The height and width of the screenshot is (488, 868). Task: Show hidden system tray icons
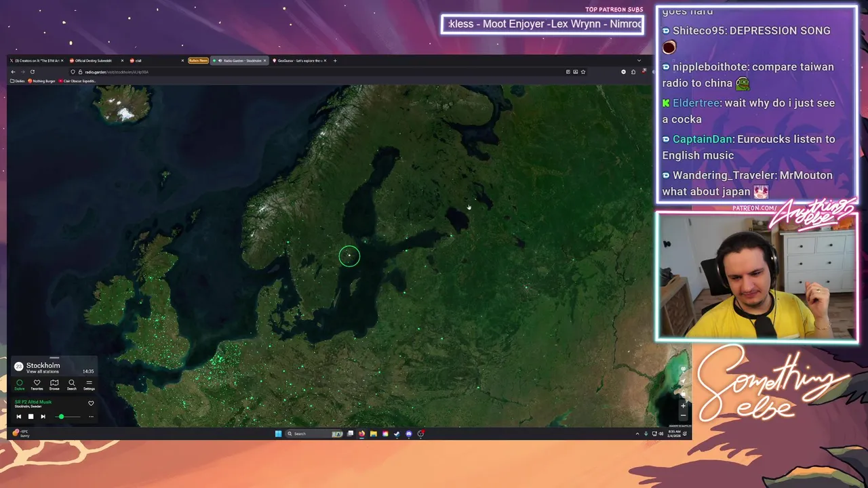pyautogui.click(x=637, y=434)
